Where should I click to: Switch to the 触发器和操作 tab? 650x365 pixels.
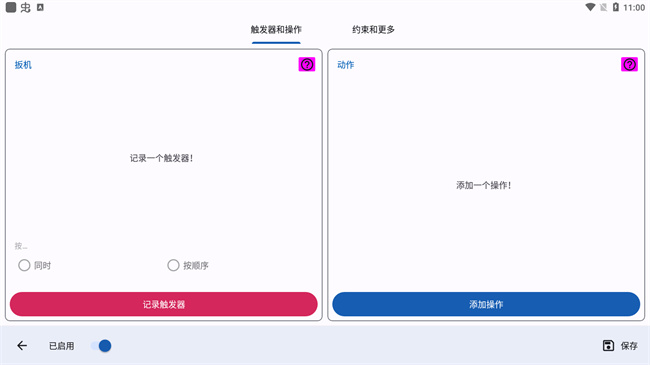click(x=276, y=29)
